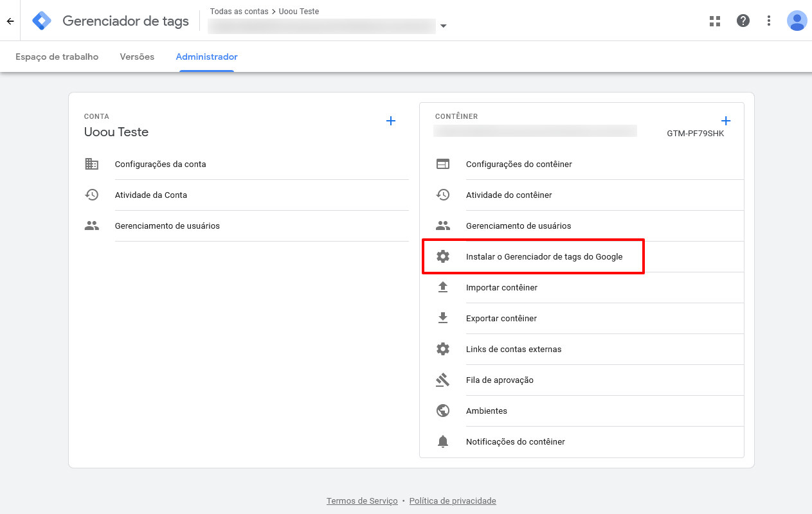
Task: Click people icon in the Contêiner panel
Action: (443, 226)
